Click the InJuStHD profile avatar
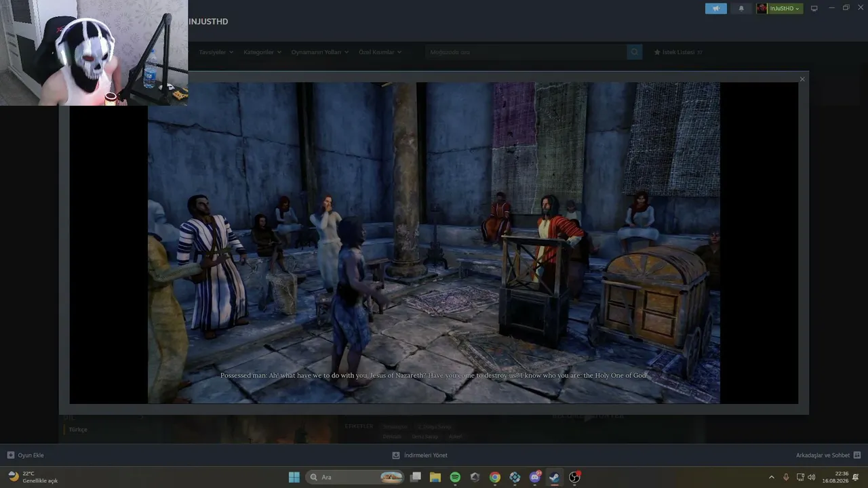Viewport: 868px width, 488px height. point(762,8)
